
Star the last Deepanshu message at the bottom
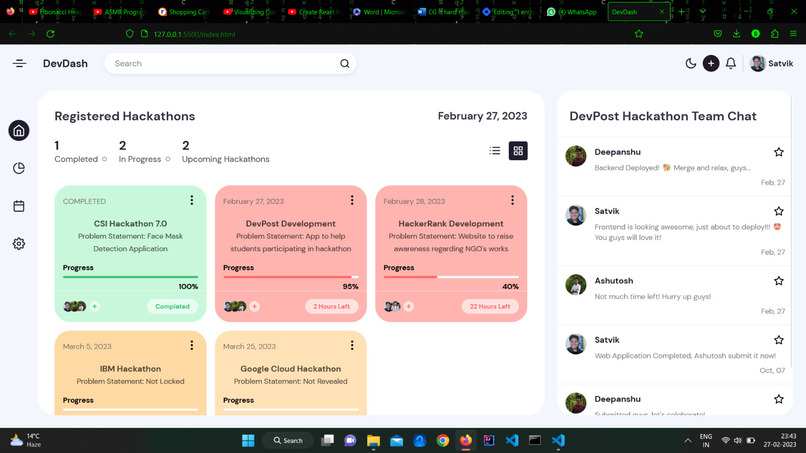(779, 399)
